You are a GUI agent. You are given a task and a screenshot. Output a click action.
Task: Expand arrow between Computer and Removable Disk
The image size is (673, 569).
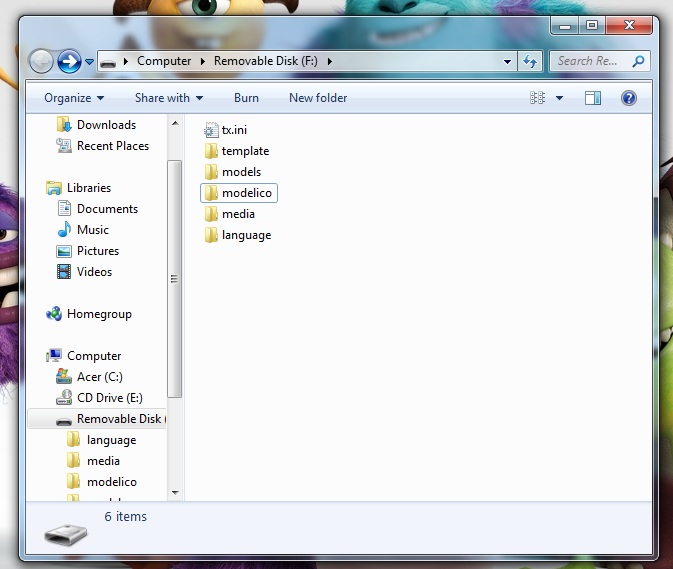tap(203, 61)
